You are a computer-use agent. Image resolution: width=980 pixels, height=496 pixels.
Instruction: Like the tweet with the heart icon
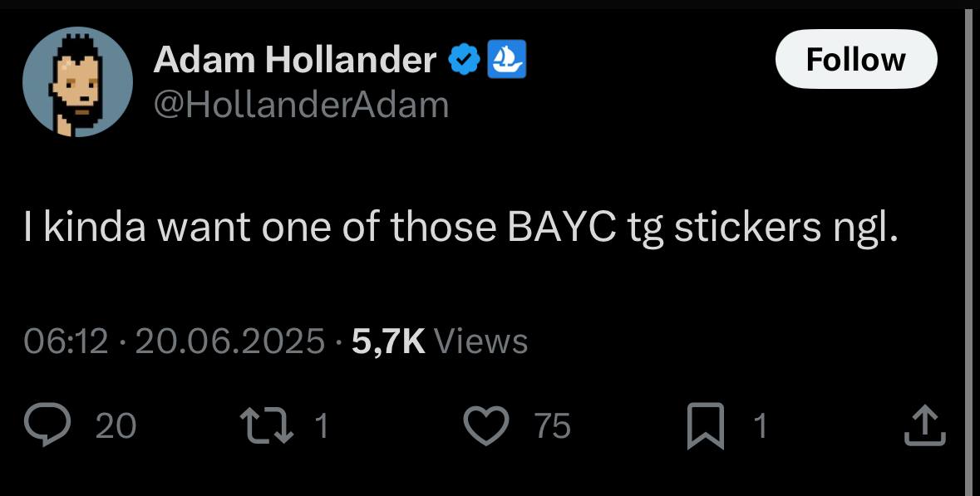[x=485, y=425]
